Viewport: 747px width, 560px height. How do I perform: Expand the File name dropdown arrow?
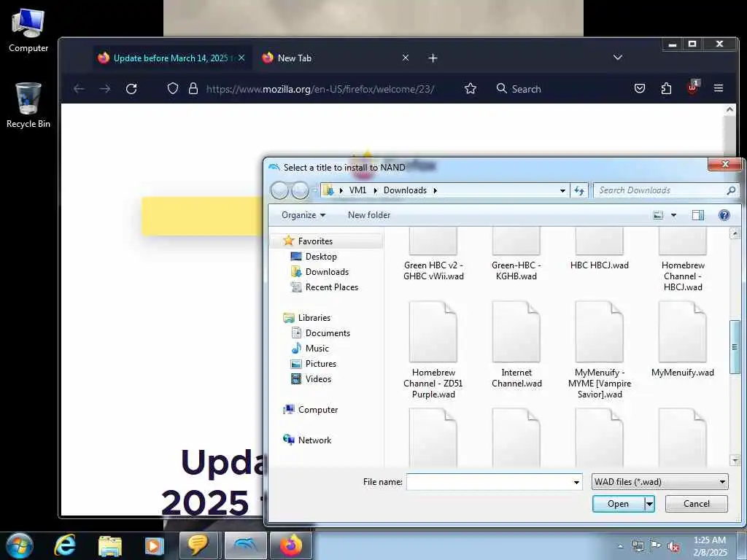point(576,482)
